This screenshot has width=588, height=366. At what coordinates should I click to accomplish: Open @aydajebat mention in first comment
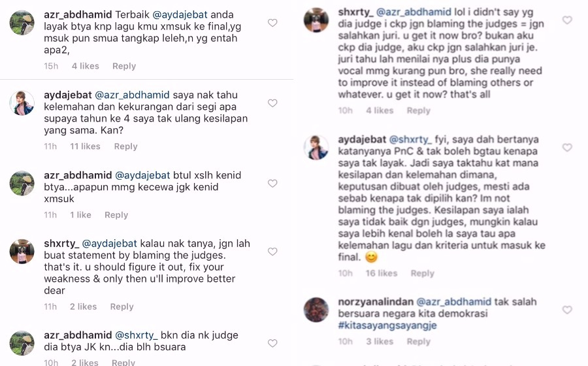point(180,15)
